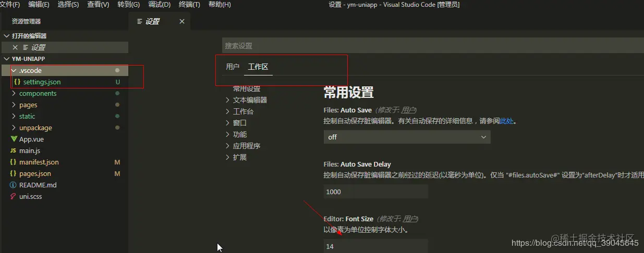Screen dimensions: 644x253
Task: Switch to the 工作区 settings tab
Action: 258,67
